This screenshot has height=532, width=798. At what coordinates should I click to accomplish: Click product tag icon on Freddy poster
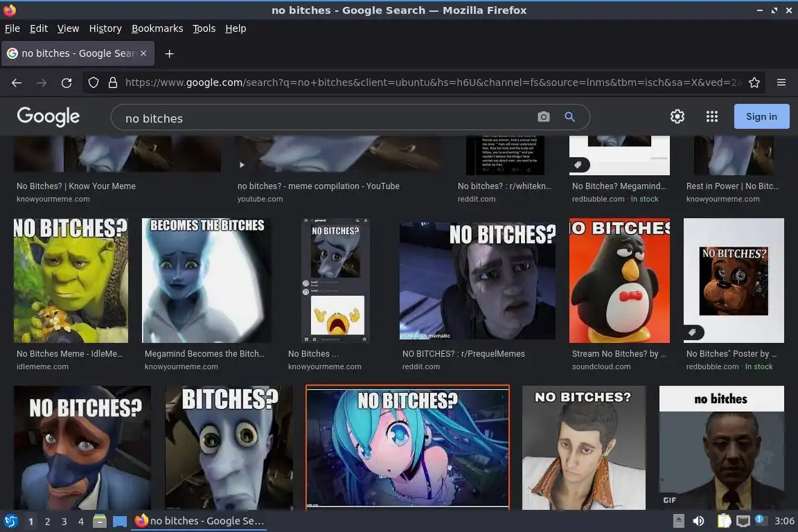click(693, 332)
